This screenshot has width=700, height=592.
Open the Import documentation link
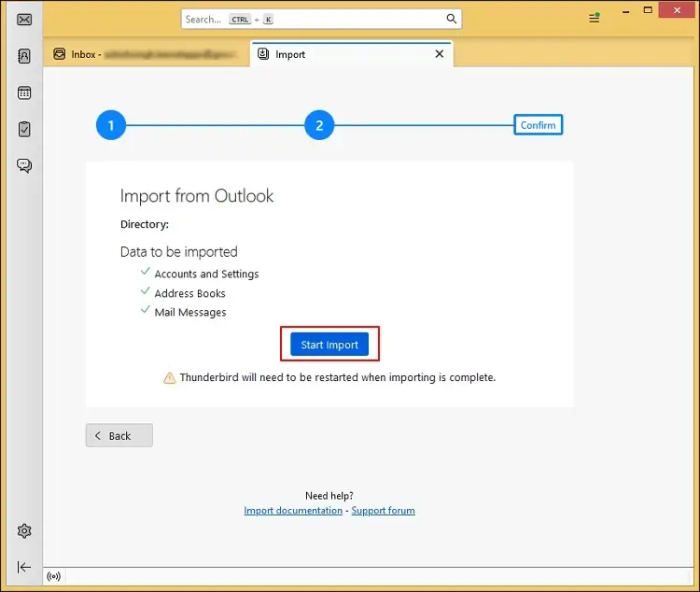click(x=293, y=510)
